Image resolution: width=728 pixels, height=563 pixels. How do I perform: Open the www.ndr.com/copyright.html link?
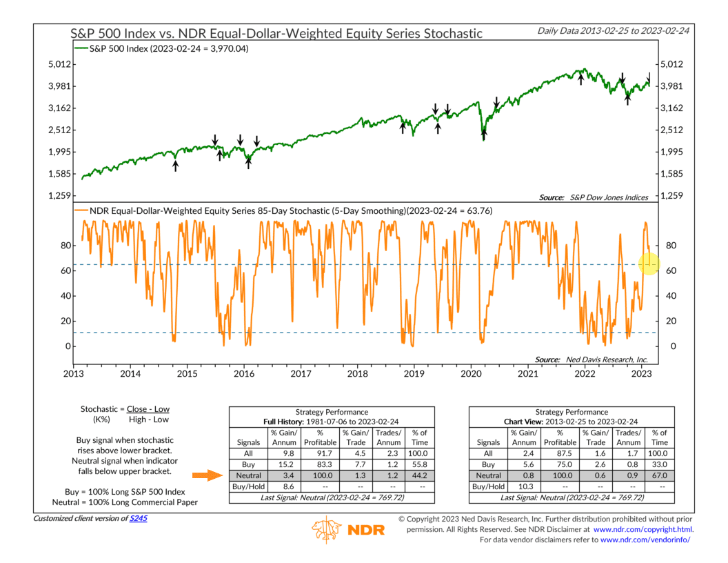point(643,529)
